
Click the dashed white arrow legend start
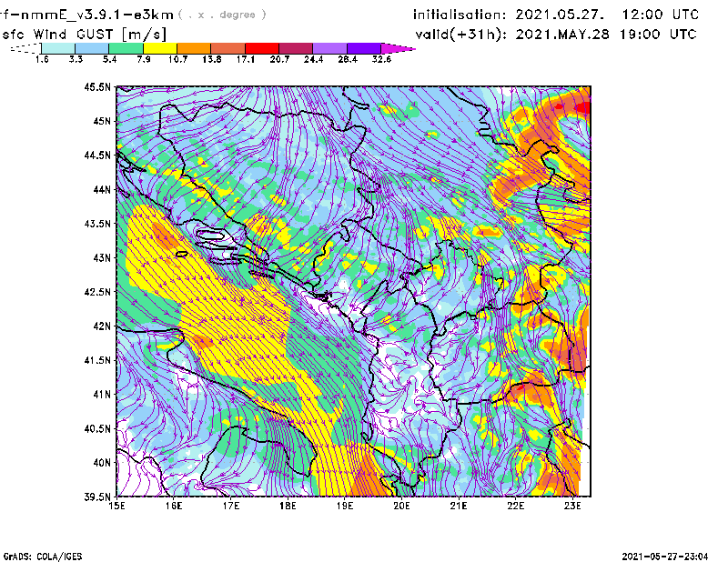25,48
